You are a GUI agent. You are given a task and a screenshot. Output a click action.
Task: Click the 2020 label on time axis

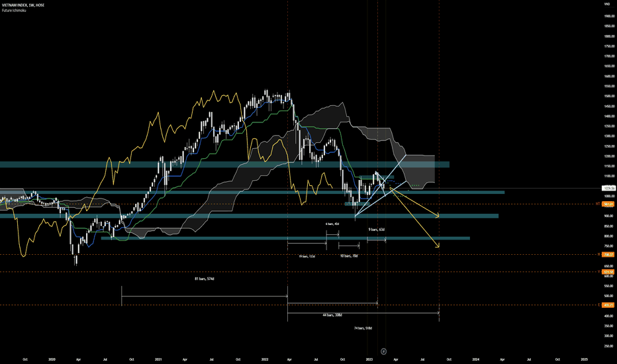[52, 359]
